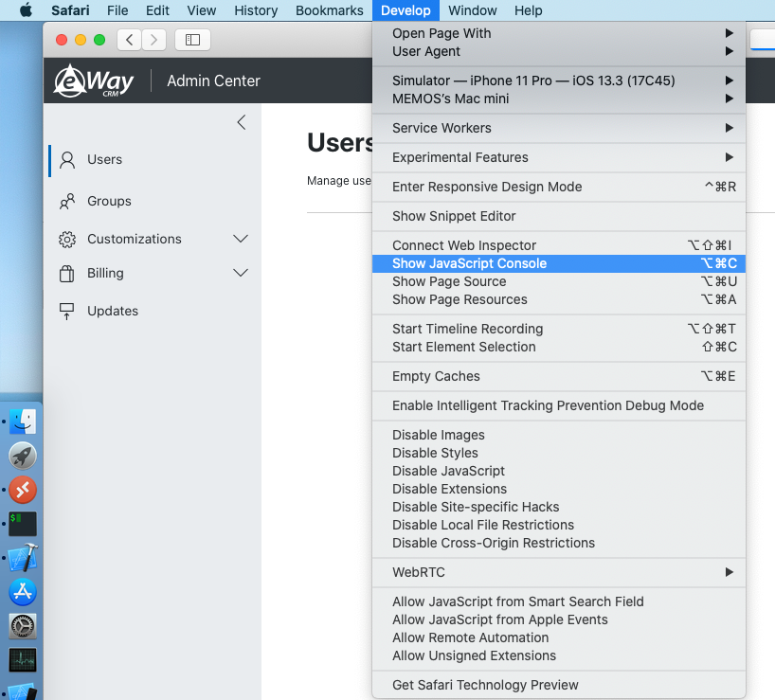775x700 pixels.
Task: Choose Start Element Selection
Action: pos(559,347)
